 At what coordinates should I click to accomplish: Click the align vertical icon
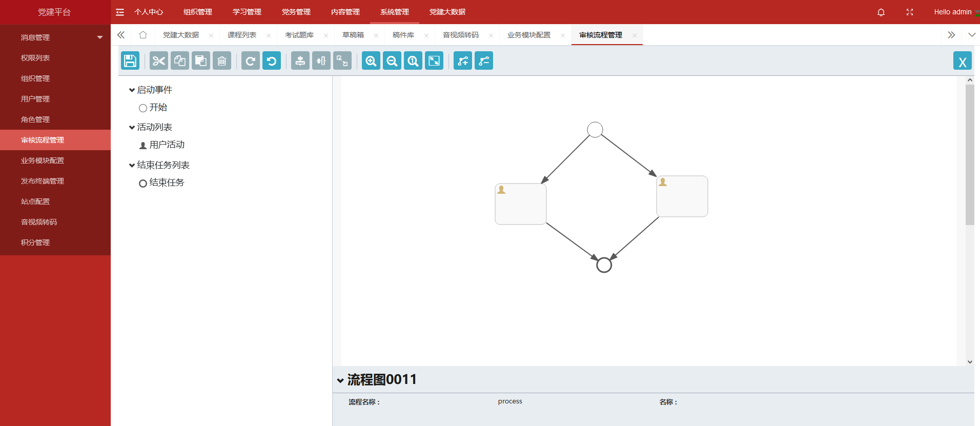(x=300, y=61)
